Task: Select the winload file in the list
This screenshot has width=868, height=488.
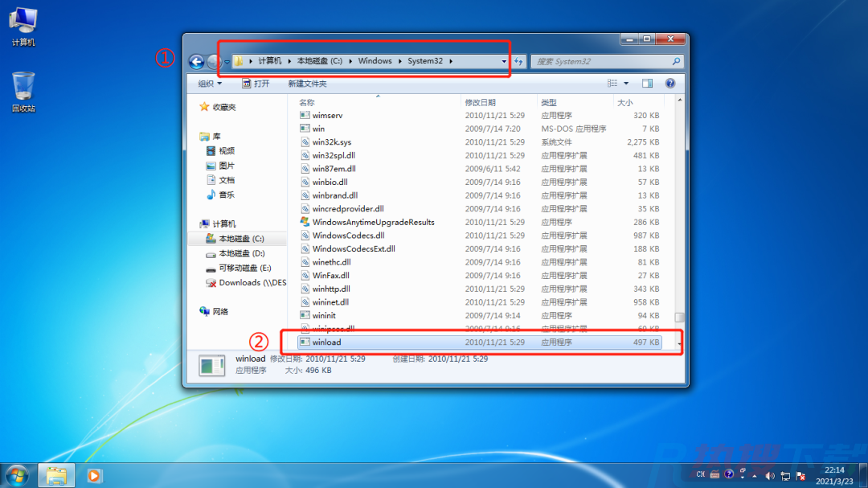Action: point(479,342)
